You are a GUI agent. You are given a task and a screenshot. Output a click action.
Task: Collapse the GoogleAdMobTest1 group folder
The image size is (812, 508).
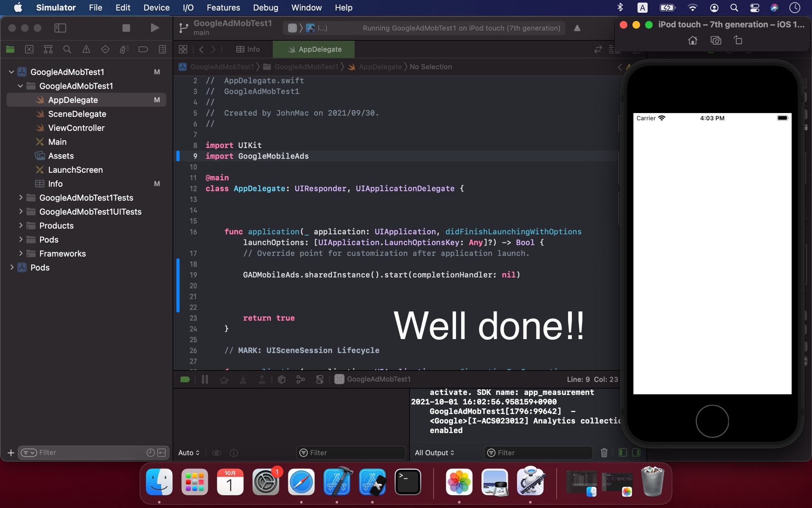tap(20, 86)
